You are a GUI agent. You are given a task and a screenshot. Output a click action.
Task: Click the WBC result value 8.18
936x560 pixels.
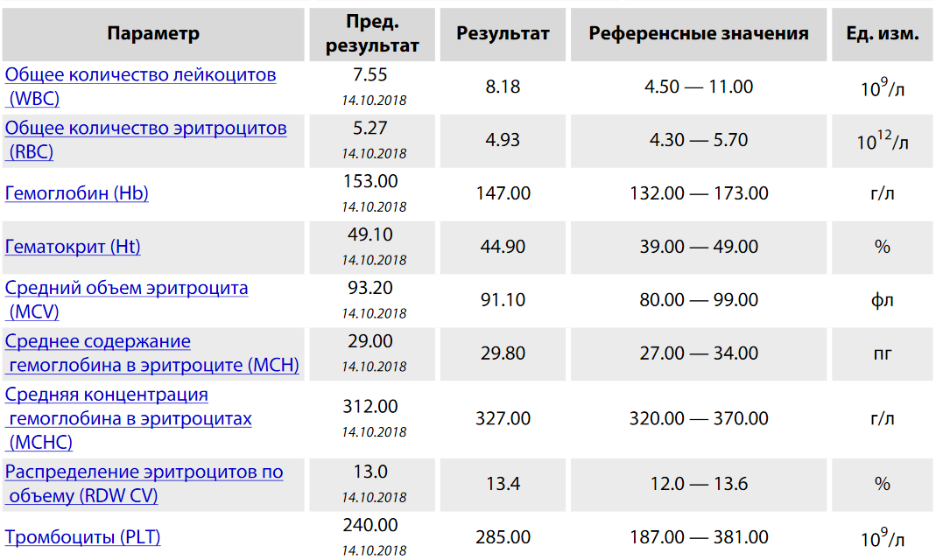point(503,87)
